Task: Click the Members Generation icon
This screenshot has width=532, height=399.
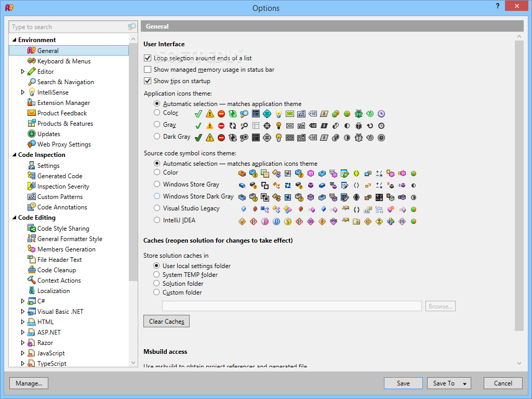Action: point(32,249)
